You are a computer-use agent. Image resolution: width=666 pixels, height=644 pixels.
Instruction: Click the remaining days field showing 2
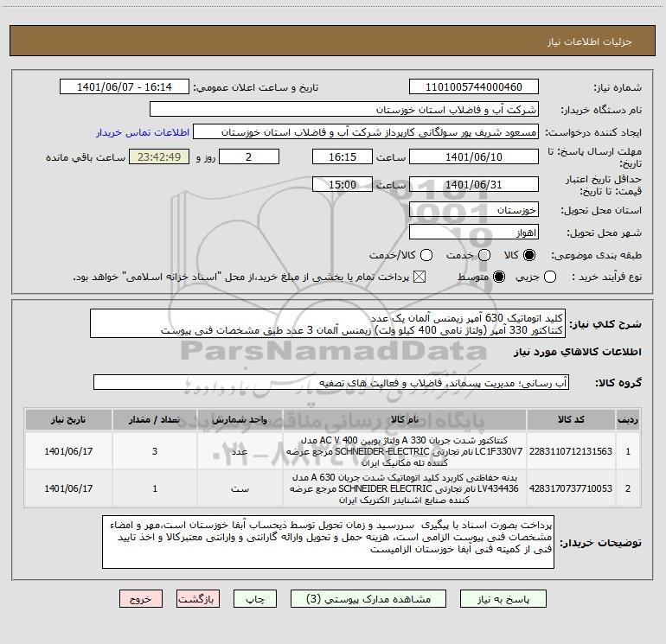click(x=249, y=156)
